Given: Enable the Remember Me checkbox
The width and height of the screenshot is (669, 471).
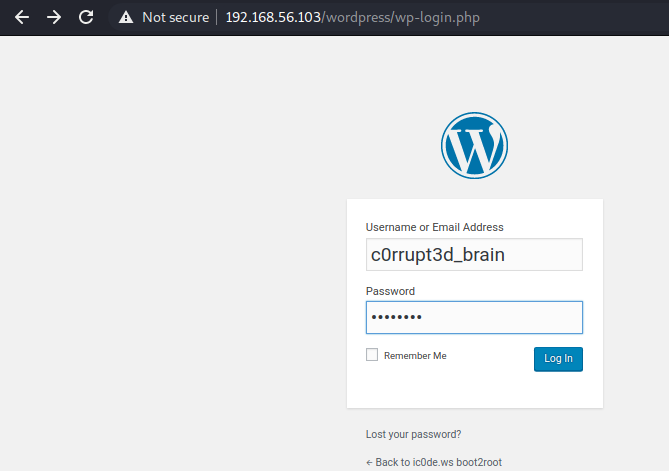Looking at the screenshot, I should pyautogui.click(x=372, y=355).
